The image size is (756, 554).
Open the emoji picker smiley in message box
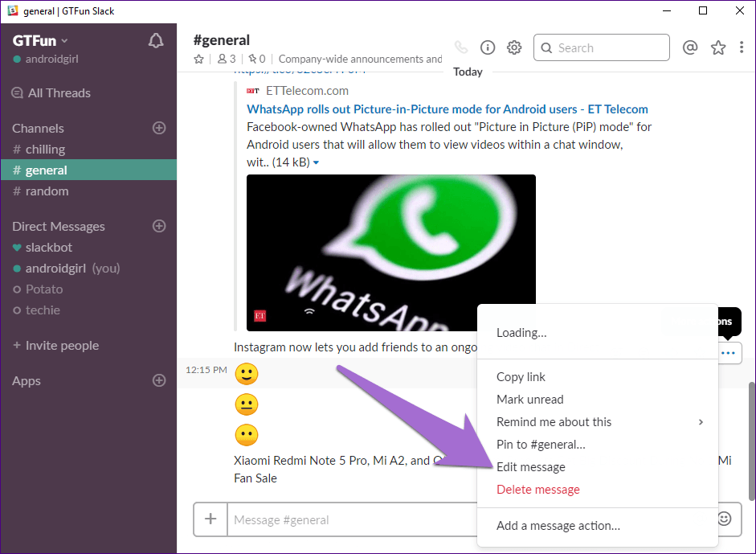coord(725,519)
